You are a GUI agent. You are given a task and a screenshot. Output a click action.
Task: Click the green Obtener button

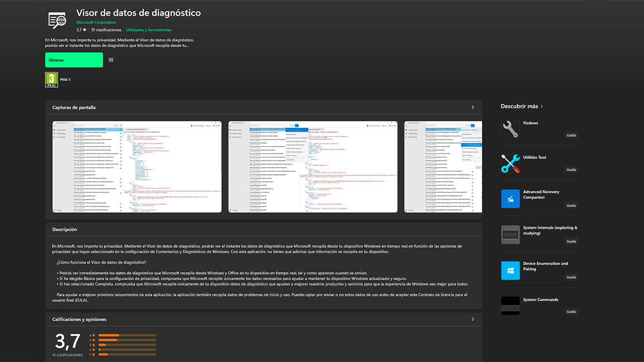point(74,60)
